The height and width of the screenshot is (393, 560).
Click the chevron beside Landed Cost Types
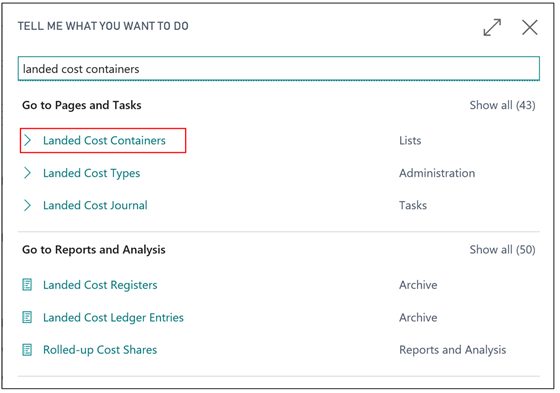[x=28, y=173]
